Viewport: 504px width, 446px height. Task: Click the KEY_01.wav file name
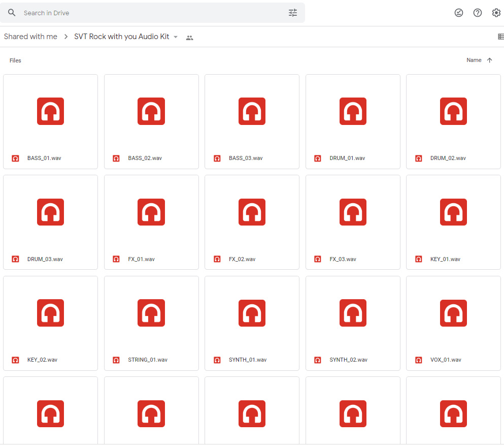coord(445,259)
